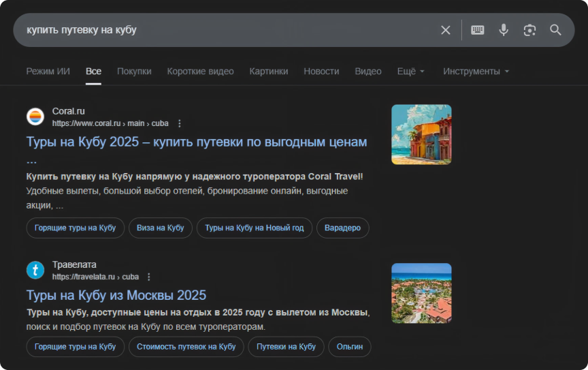Image resolution: width=588 pixels, height=370 pixels.
Task: Open link Туры на Кубу из Москвы 2025
Action: (116, 295)
